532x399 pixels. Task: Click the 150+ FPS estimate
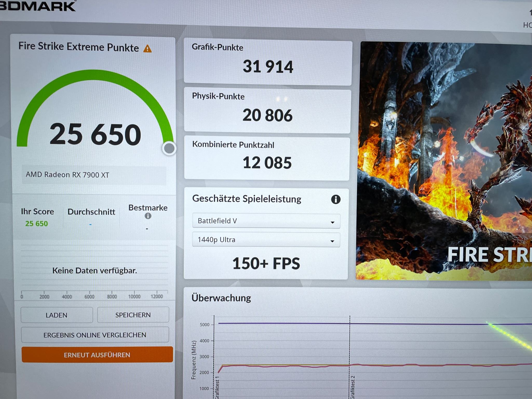[266, 263]
